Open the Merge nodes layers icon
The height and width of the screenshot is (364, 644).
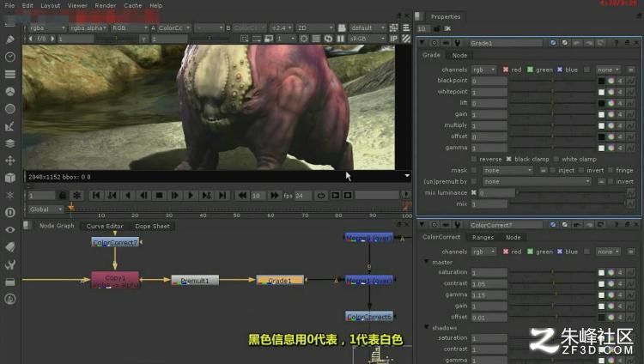coord(9,143)
